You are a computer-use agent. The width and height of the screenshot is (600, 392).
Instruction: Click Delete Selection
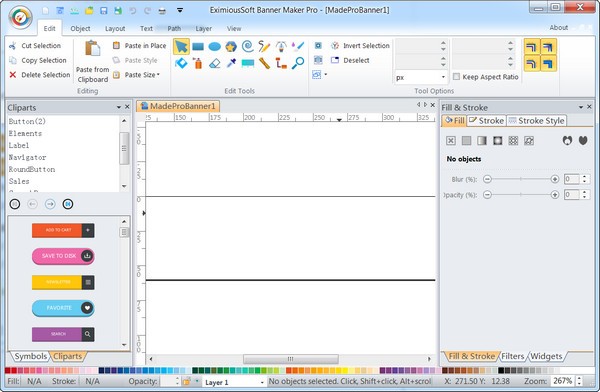(x=40, y=75)
